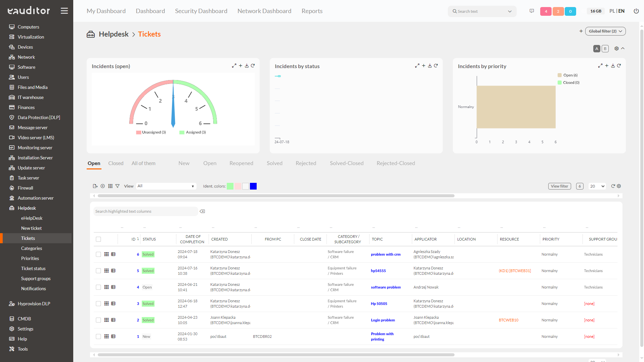Open grid actions icon for ticket 6
Image resolution: width=644 pixels, height=362 pixels.
106,254
